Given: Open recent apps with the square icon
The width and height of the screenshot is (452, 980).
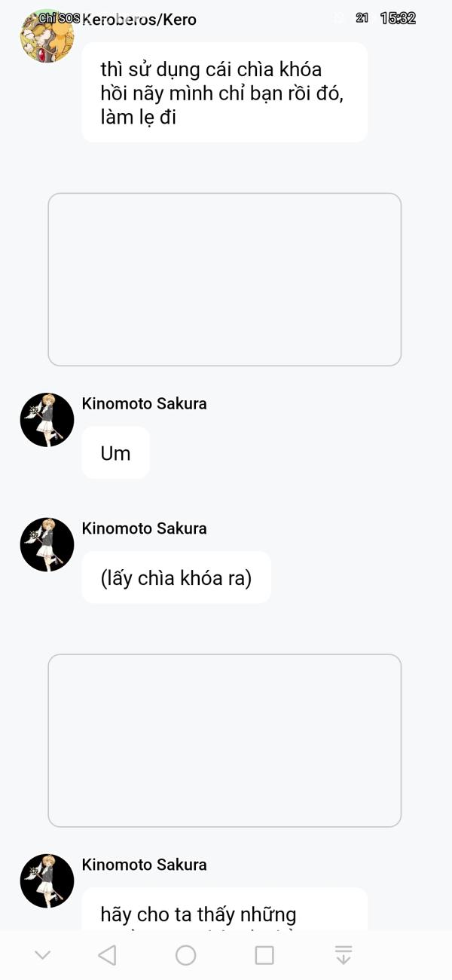Looking at the screenshot, I should pyautogui.click(x=264, y=955).
